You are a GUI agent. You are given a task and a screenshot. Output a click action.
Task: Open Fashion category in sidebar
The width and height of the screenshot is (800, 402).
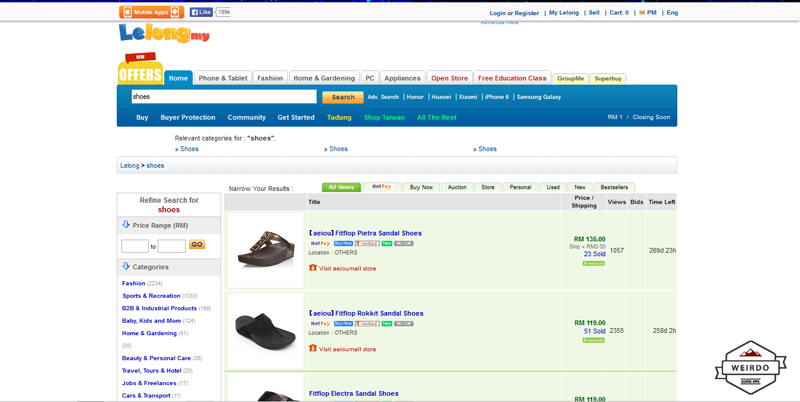[x=134, y=283]
